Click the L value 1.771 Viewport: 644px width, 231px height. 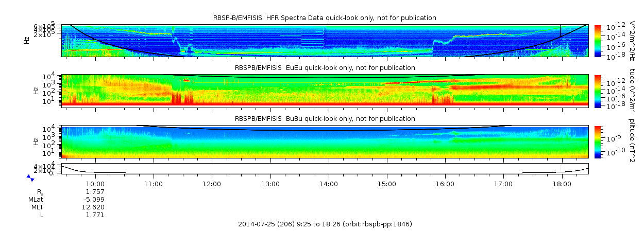[x=96, y=215]
